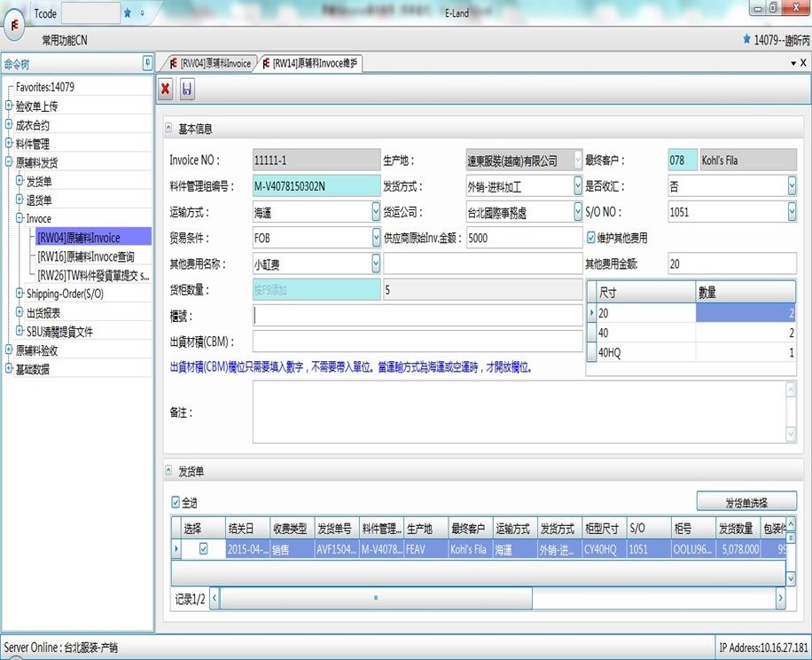This screenshot has width=812, height=660.
Task: Uncheck the 选择 checkbox in the shipment row
Action: pos(203,549)
